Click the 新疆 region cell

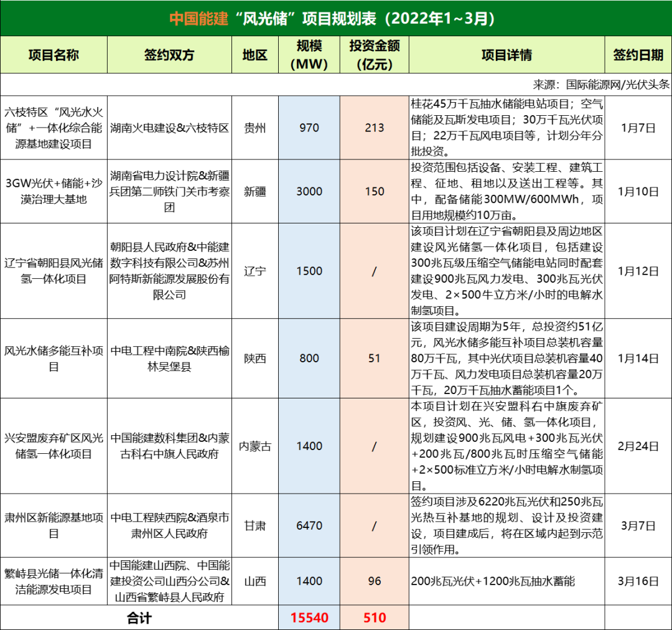[x=254, y=191]
